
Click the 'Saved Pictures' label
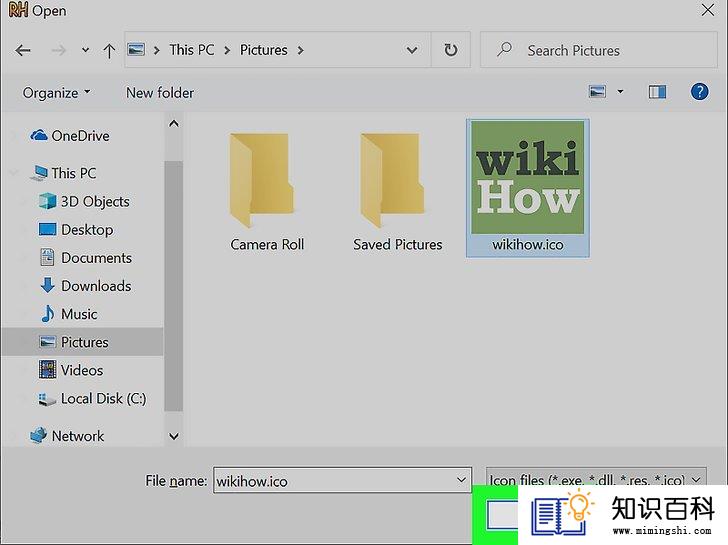(x=397, y=245)
